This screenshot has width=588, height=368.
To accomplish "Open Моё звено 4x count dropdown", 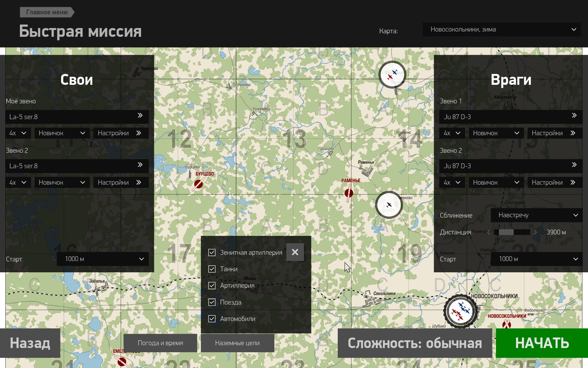I will (x=18, y=133).
